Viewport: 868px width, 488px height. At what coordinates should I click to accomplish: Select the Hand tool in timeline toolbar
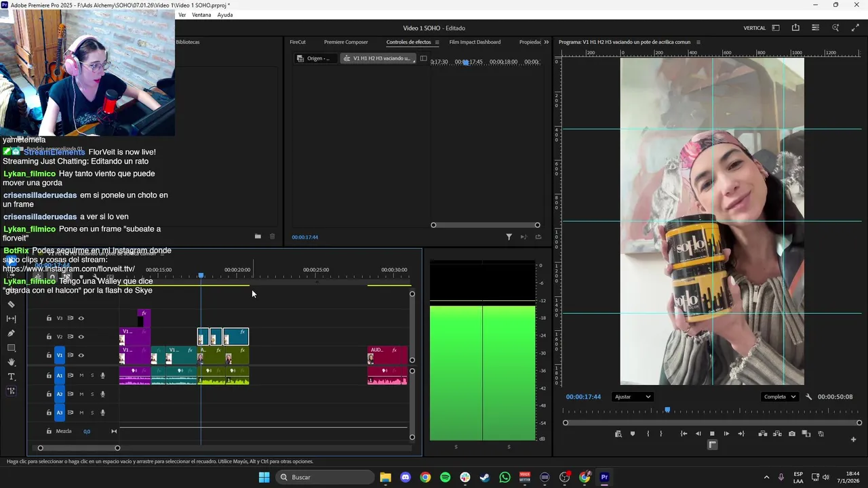[11, 363]
